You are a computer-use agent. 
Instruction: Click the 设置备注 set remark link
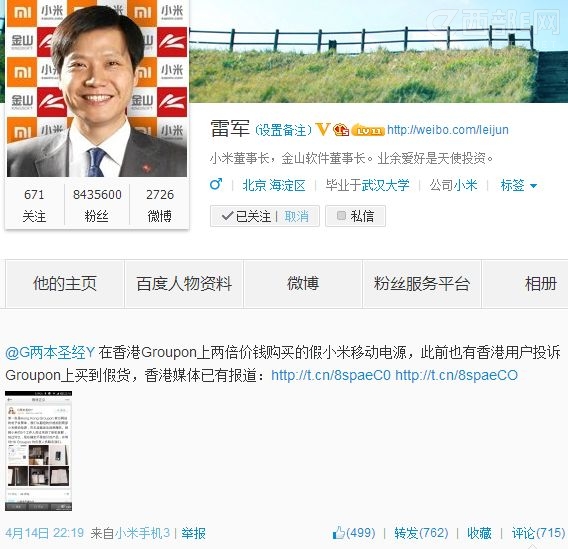(x=283, y=130)
